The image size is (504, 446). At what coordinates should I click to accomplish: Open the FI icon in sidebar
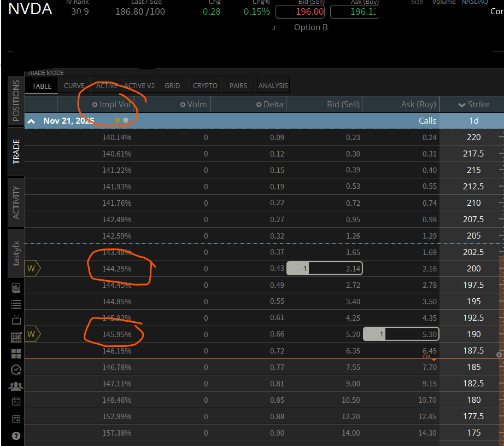coord(16,419)
